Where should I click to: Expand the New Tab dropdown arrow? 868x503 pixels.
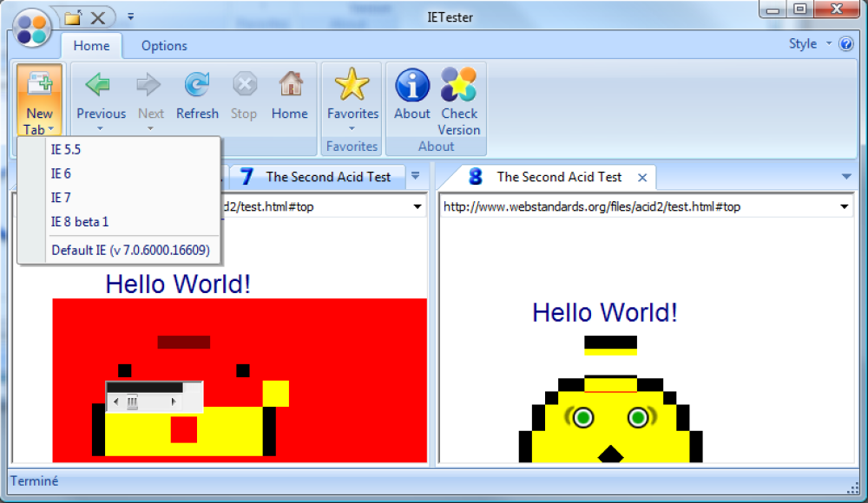tap(49, 130)
